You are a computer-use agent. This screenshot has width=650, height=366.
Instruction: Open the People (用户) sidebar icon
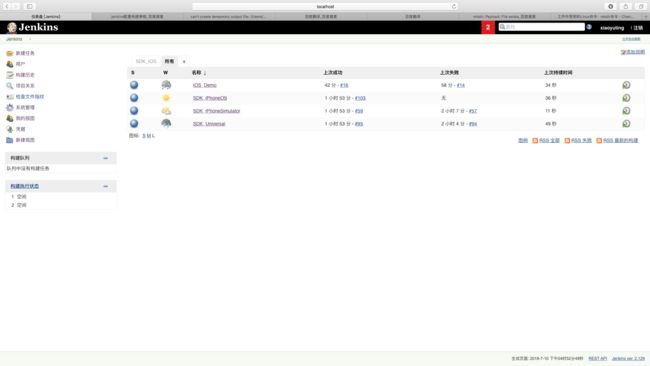tap(10, 64)
